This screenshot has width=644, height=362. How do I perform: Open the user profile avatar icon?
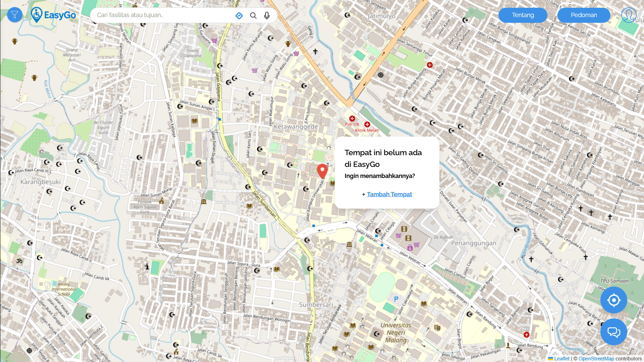tap(629, 15)
